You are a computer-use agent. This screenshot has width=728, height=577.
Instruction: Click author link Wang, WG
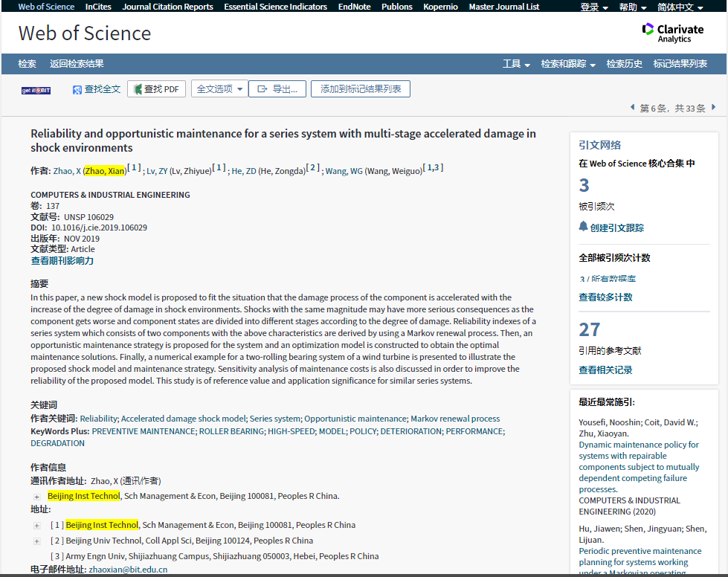click(344, 171)
